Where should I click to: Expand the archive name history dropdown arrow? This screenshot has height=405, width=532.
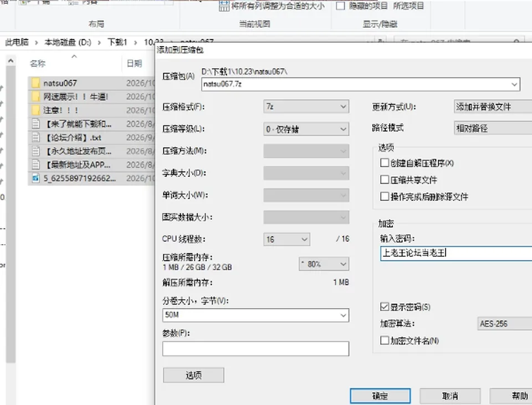(x=514, y=84)
